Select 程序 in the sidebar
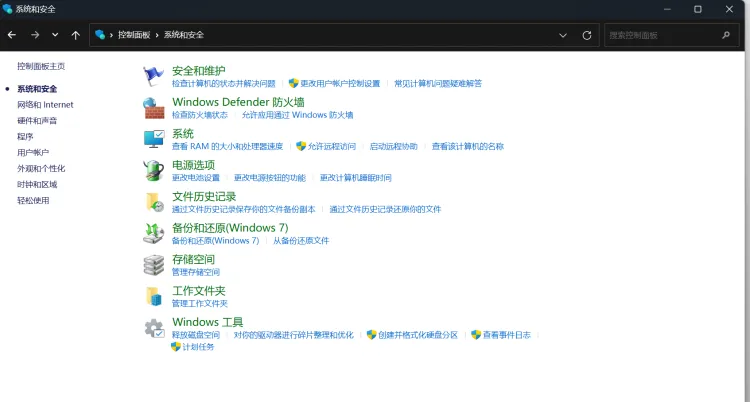Screen dimensions: 750x402 tap(25, 136)
